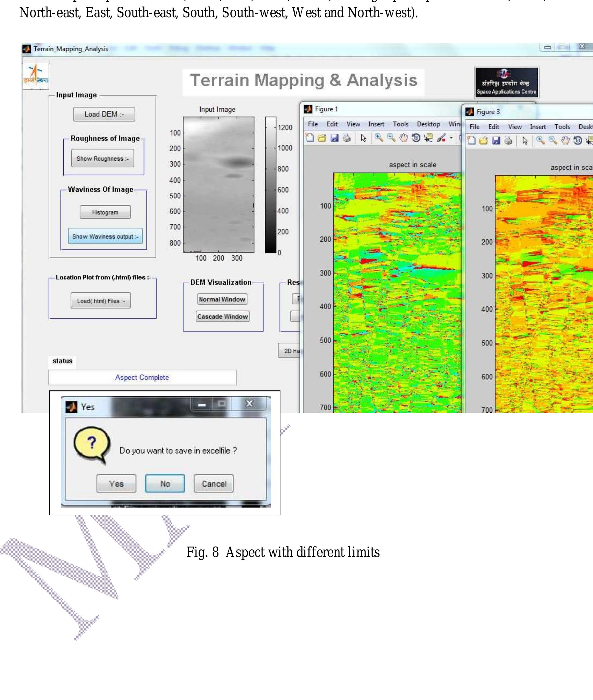Activate Zoom In tool in Figure 3
Image resolution: width=593 pixels, height=700 pixels.
(540, 141)
